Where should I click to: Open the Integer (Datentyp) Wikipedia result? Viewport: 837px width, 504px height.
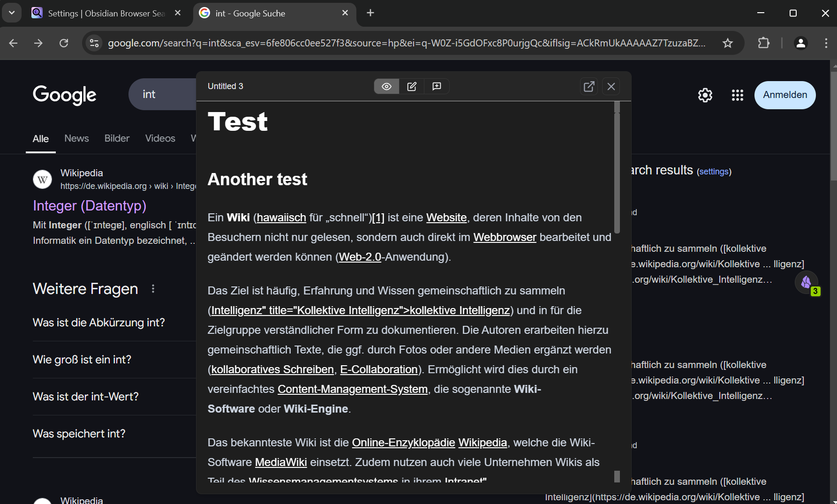[x=90, y=205]
